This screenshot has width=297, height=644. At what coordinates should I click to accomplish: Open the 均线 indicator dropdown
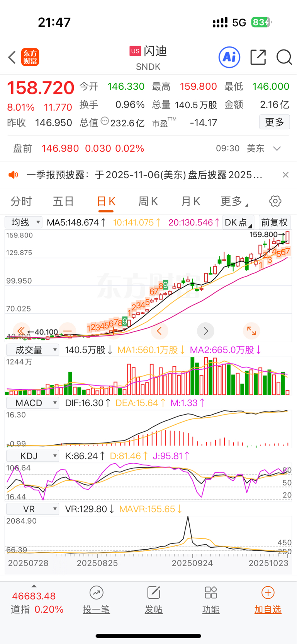pyautogui.click(x=23, y=222)
